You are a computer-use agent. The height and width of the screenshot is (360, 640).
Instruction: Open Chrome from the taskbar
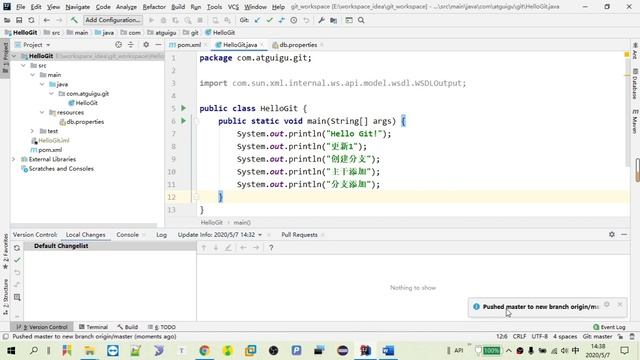point(204,350)
